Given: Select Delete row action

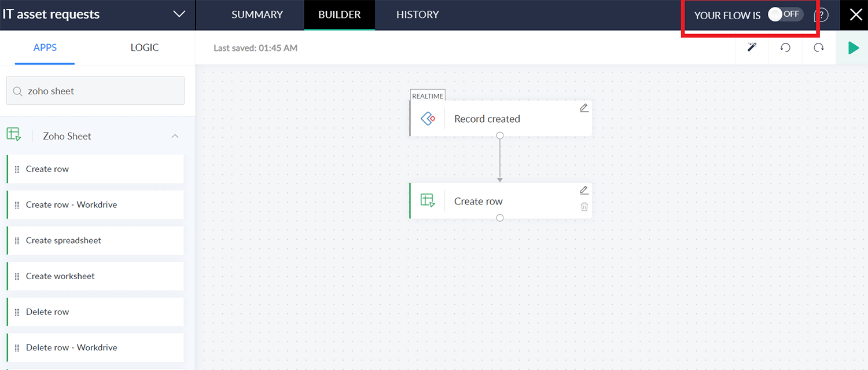Looking at the screenshot, I should 95,312.
